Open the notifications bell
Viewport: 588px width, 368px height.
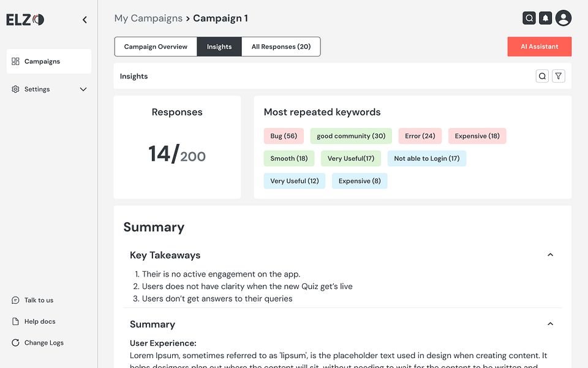click(x=545, y=18)
